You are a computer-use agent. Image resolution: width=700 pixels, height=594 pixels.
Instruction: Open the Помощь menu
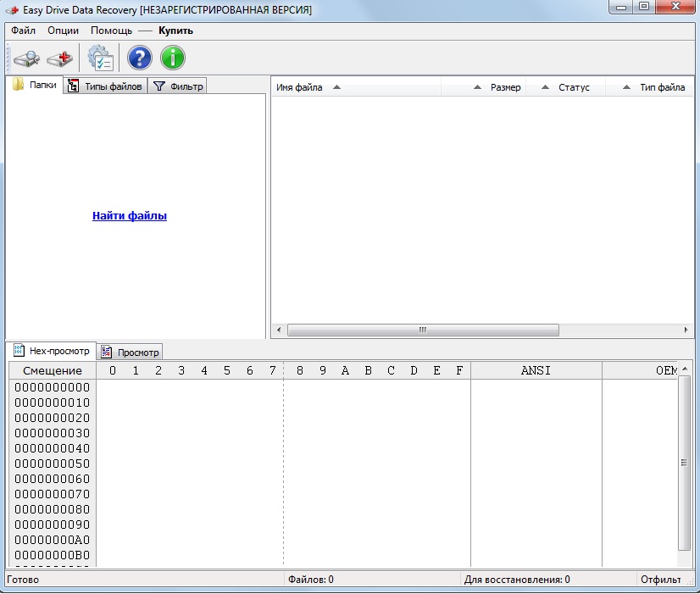111,31
